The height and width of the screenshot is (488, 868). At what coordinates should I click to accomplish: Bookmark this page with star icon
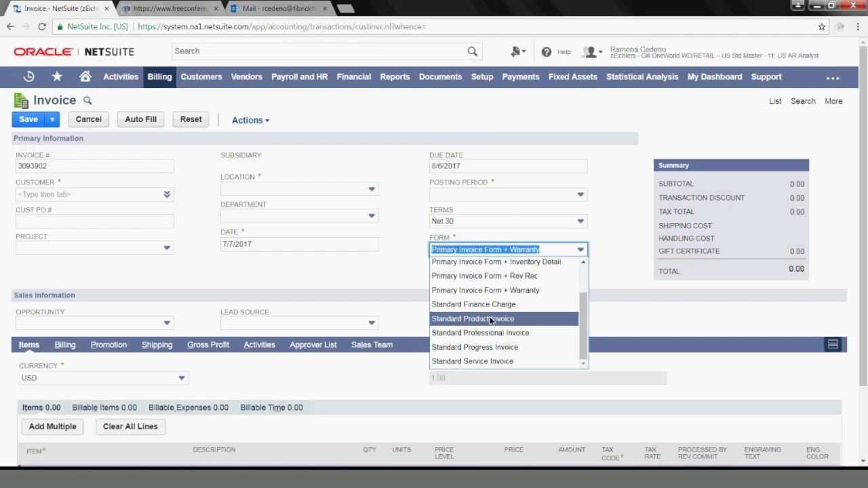pyautogui.click(x=822, y=26)
